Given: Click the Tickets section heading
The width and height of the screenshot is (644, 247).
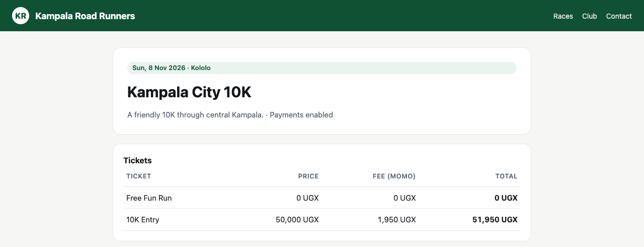Looking at the screenshot, I should (137, 160).
